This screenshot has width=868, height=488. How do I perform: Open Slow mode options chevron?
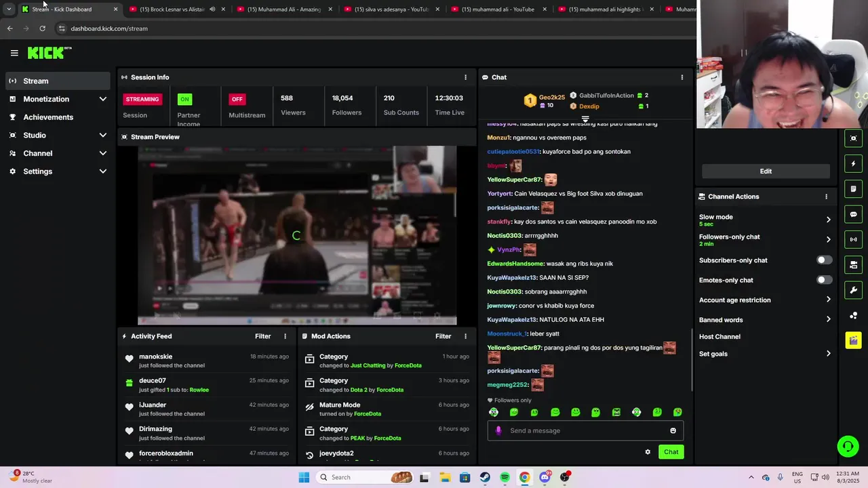tap(828, 220)
